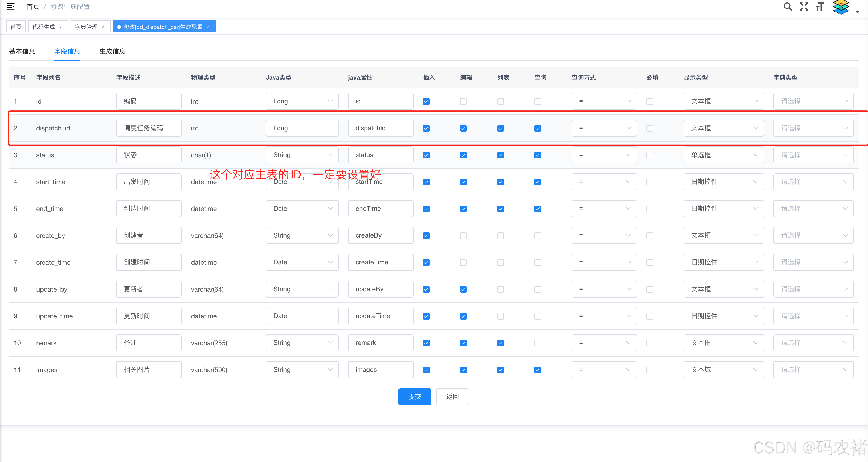This screenshot has width=868, height=462.
Task: Uncheck 列表 for dispatch_id row
Action: click(x=500, y=129)
